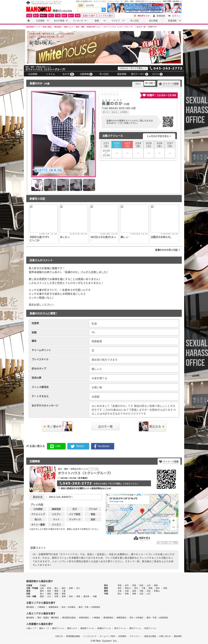Expand the ランキング dropdown
The height and width of the screenshot is (644, 208).
coord(86,21)
